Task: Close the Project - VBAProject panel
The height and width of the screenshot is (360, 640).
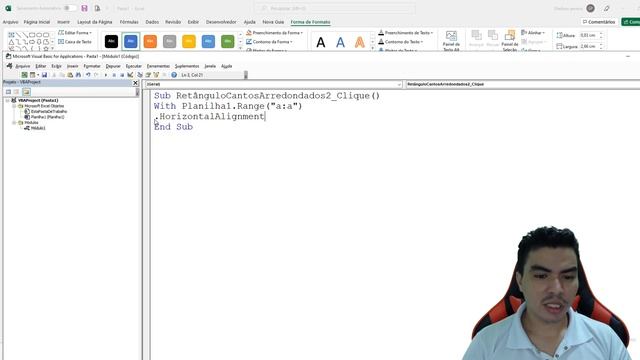Action: point(136,83)
